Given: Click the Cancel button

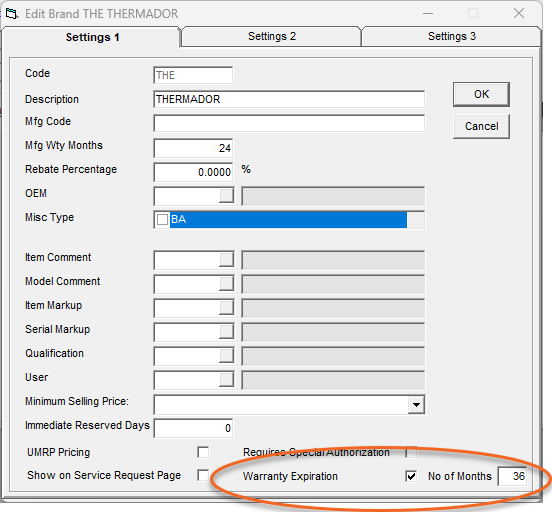Looking at the screenshot, I should coord(481,126).
